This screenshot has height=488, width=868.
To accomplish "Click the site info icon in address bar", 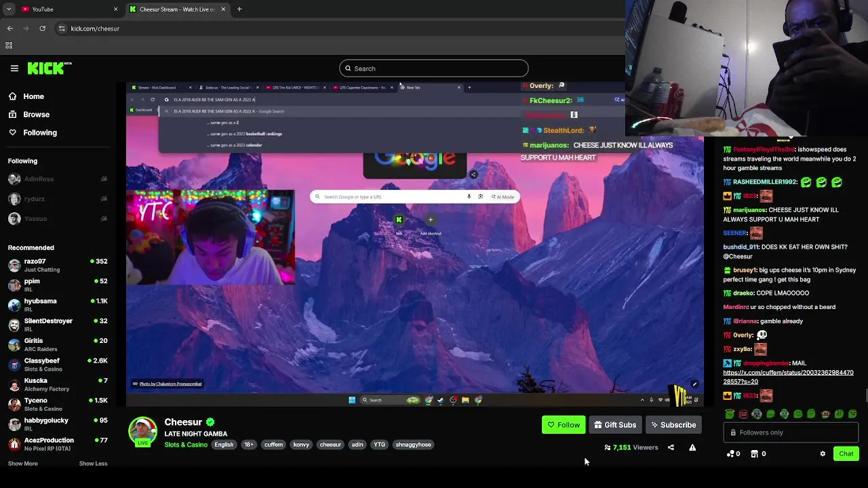I will point(62,28).
